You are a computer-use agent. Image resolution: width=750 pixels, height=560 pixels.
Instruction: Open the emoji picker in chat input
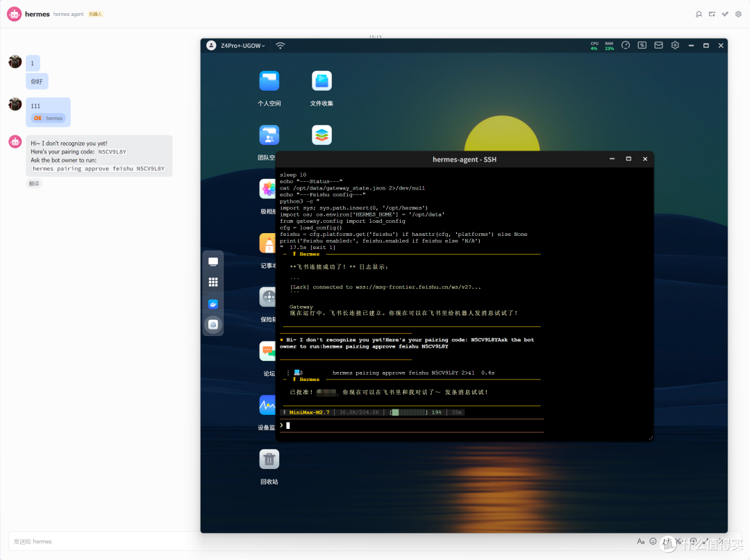point(653,541)
